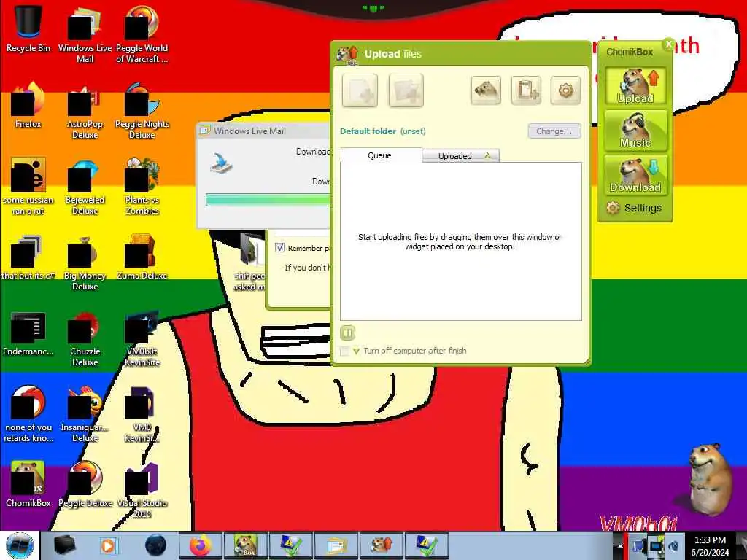Close the ChomikBox widget panel
Image resolution: width=747 pixels, height=560 pixels.
668,44
